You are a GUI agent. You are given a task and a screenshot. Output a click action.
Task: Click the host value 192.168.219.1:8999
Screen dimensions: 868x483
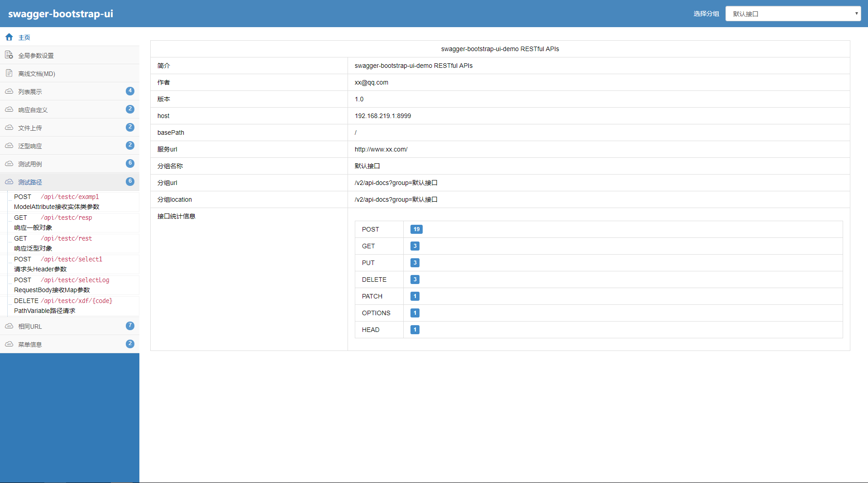[x=383, y=116]
